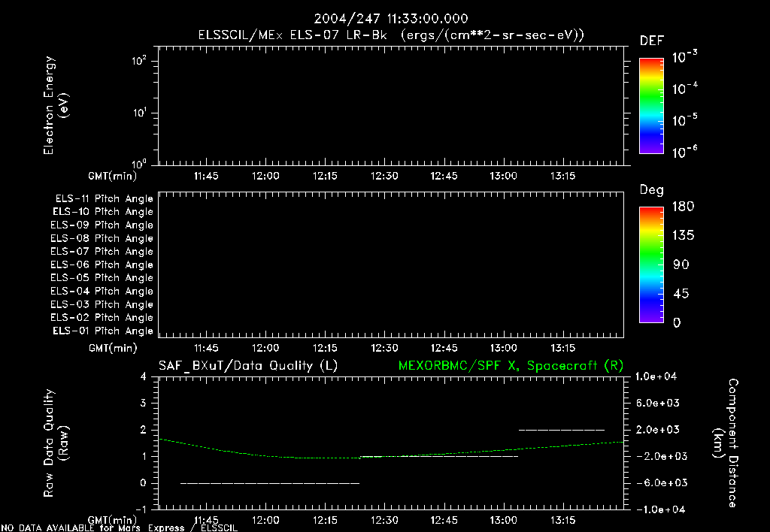Viewport: 770px width, 532px height.
Task: Click the NO DATA AVAILABLE status message
Action: pos(120,528)
